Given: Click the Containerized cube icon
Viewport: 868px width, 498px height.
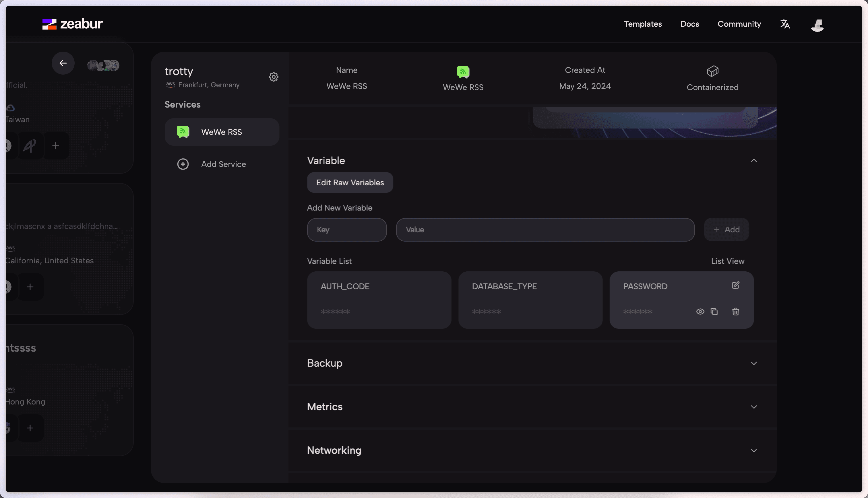Looking at the screenshot, I should tap(712, 71).
